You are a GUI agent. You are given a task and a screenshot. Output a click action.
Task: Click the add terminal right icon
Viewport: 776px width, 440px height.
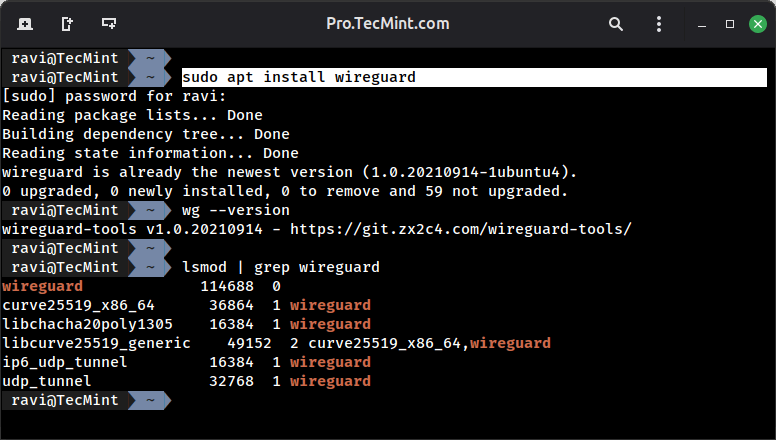click(x=66, y=23)
